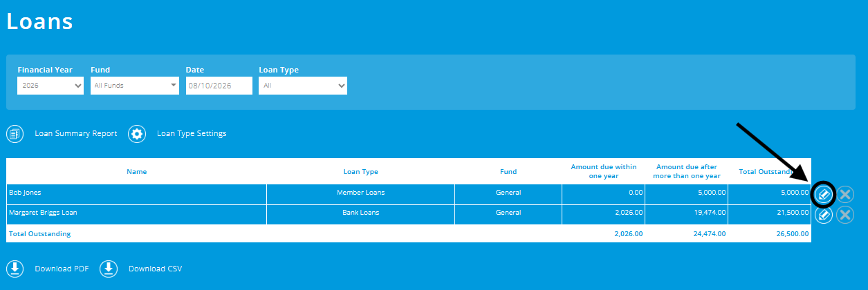The height and width of the screenshot is (290, 868).
Task: Click the Date input field
Action: click(x=219, y=86)
